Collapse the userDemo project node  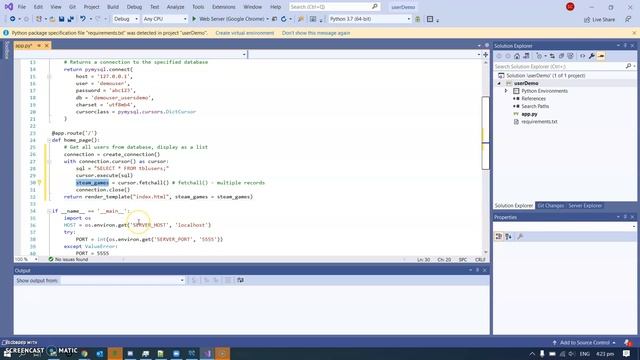coord(499,83)
